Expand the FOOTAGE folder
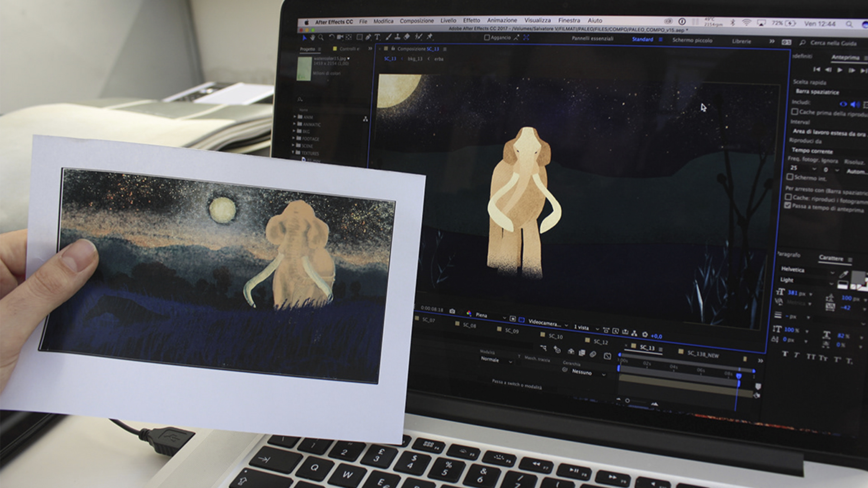The height and width of the screenshot is (488, 868). click(294, 138)
